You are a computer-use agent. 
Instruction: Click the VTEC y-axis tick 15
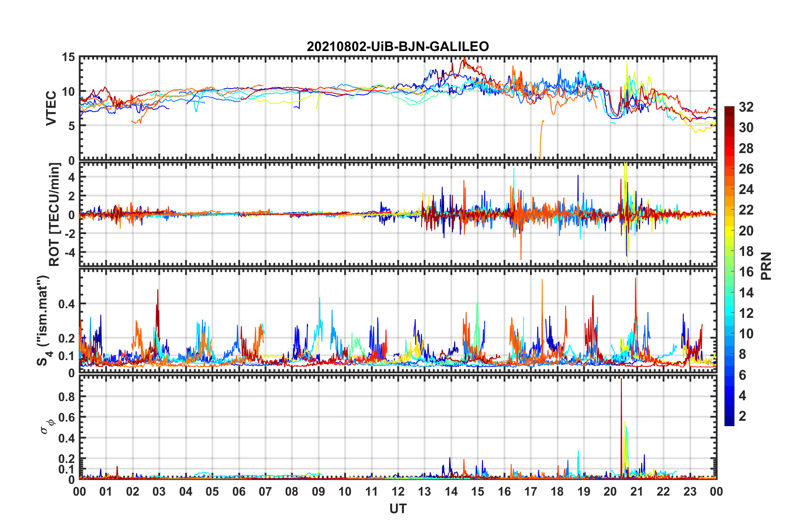[68, 57]
